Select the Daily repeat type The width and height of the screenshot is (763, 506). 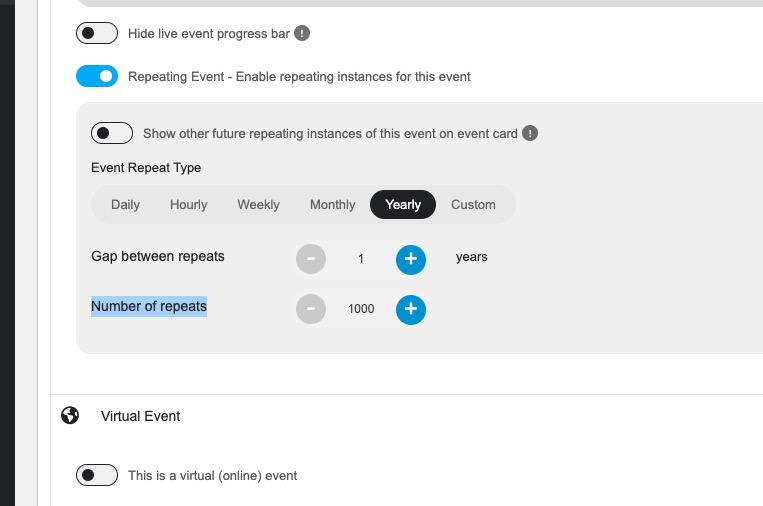[126, 204]
